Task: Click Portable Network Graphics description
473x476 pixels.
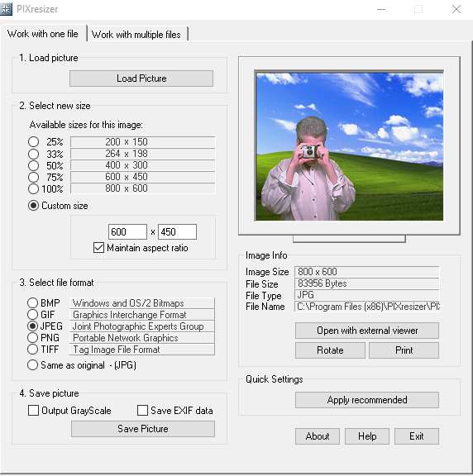Action: click(142, 337)
